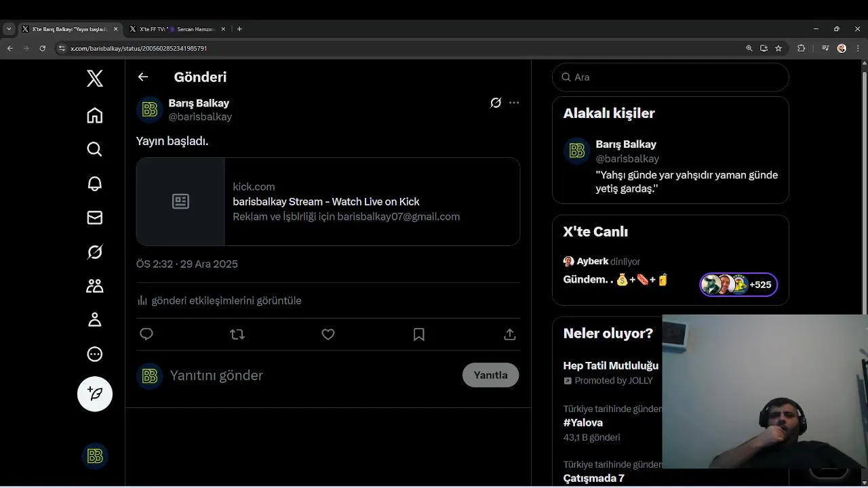This screenshot has height=488, width=868.
Task: Open the zoom magnifier in address bar
Action: 749,48
